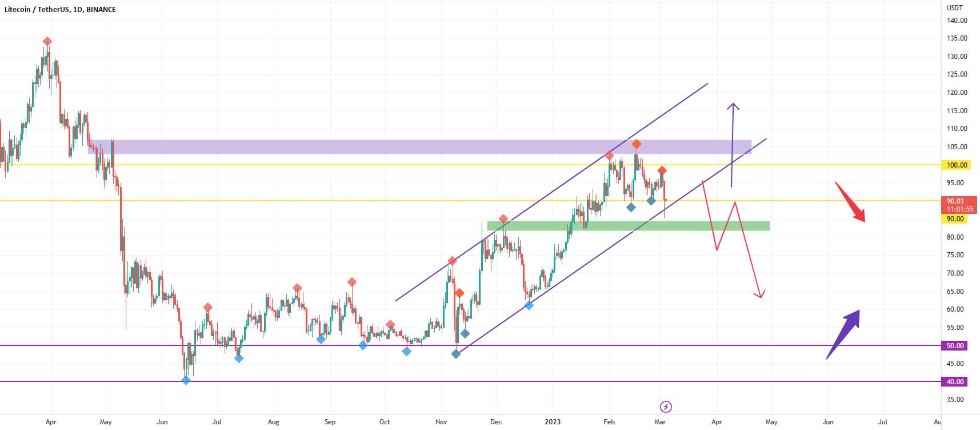This screenshot has height=430, width=980.
Task: Click the Sep label on time axis
Action: click(x=330, y=422)
